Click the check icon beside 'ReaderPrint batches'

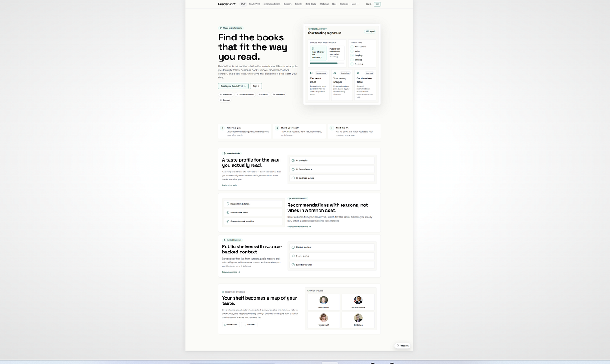228,204
